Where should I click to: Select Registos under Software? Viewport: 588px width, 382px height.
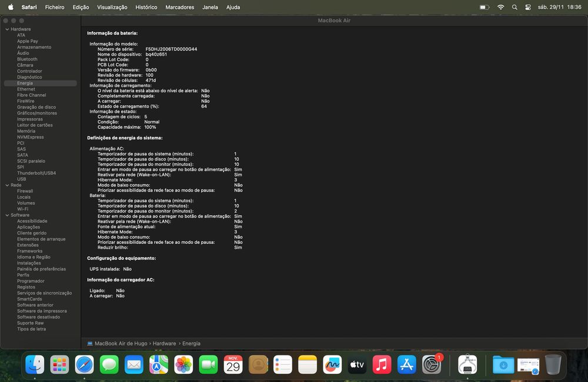(26, 287)
